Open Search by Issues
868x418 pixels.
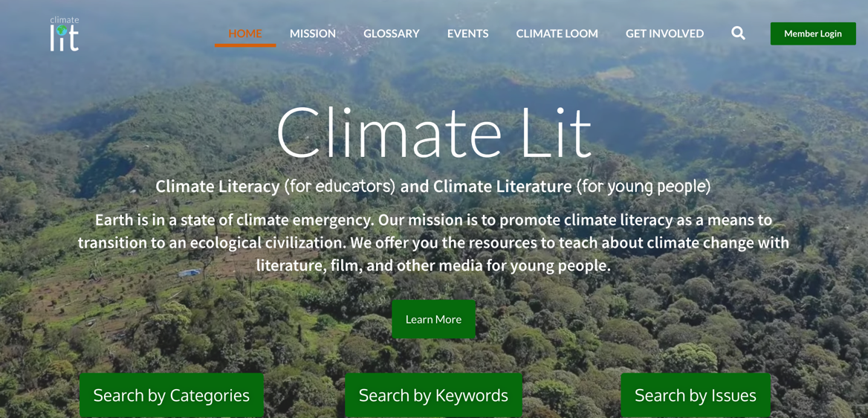[696, 395]
